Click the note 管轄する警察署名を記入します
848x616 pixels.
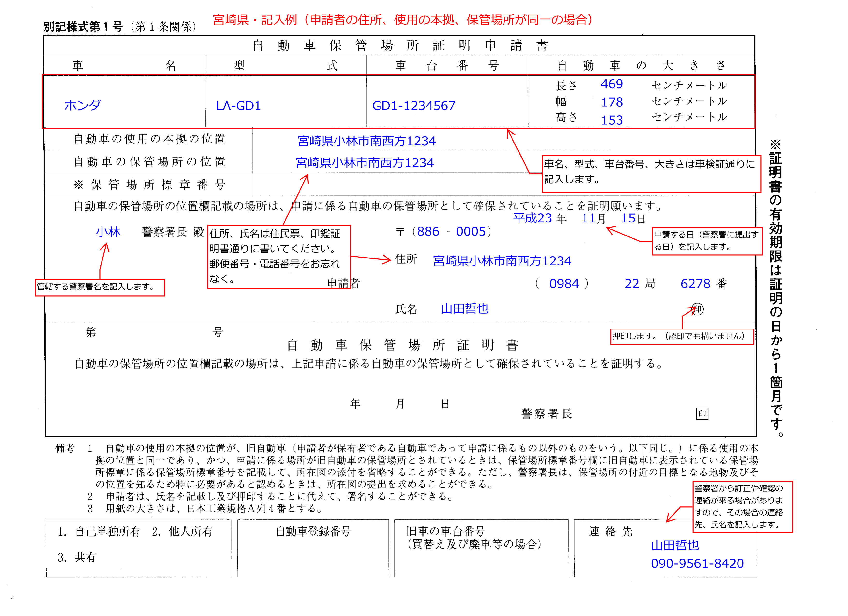click(x=100, y=288)
